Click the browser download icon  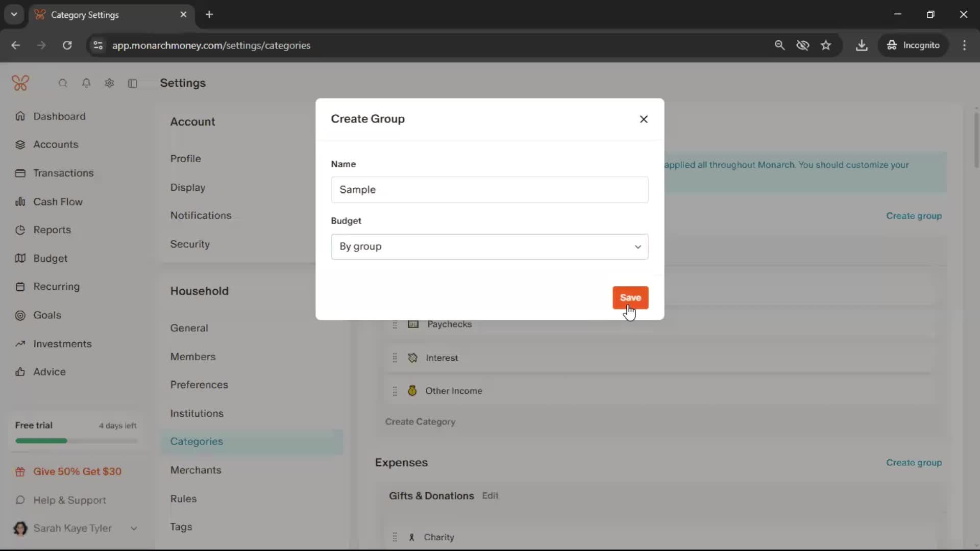click(x=862, y=45)
